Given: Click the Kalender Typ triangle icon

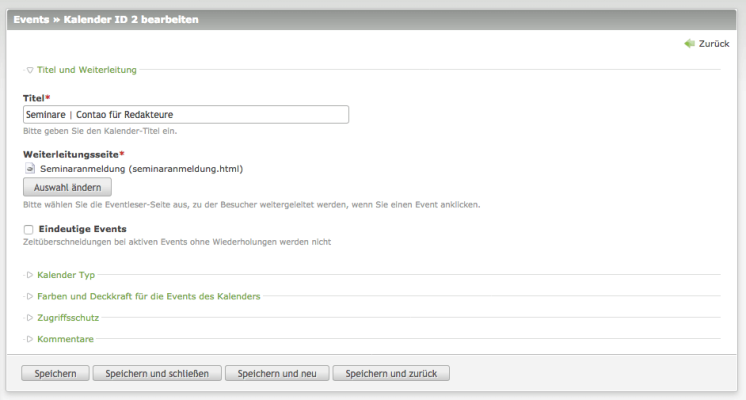Looking at the screenshot, I should coord(30,274).
